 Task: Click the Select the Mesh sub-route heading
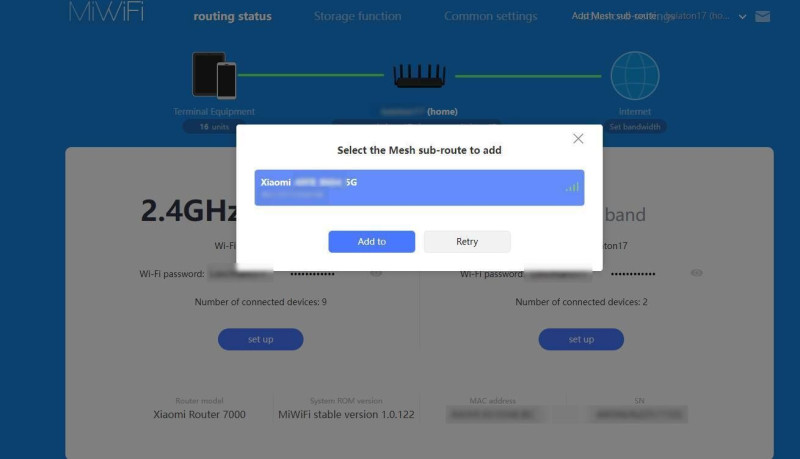pos(419,150)
